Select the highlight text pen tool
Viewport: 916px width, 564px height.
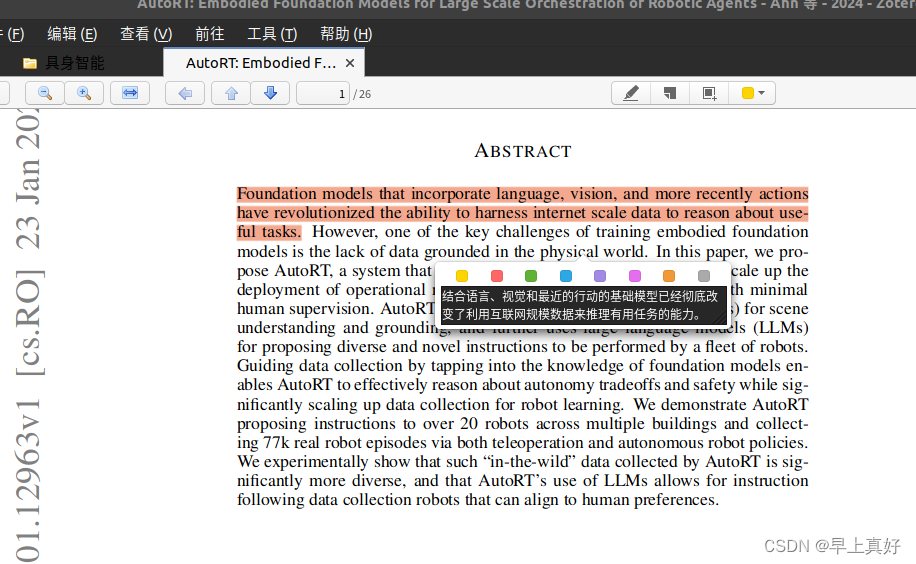click(x=631, y=94)
